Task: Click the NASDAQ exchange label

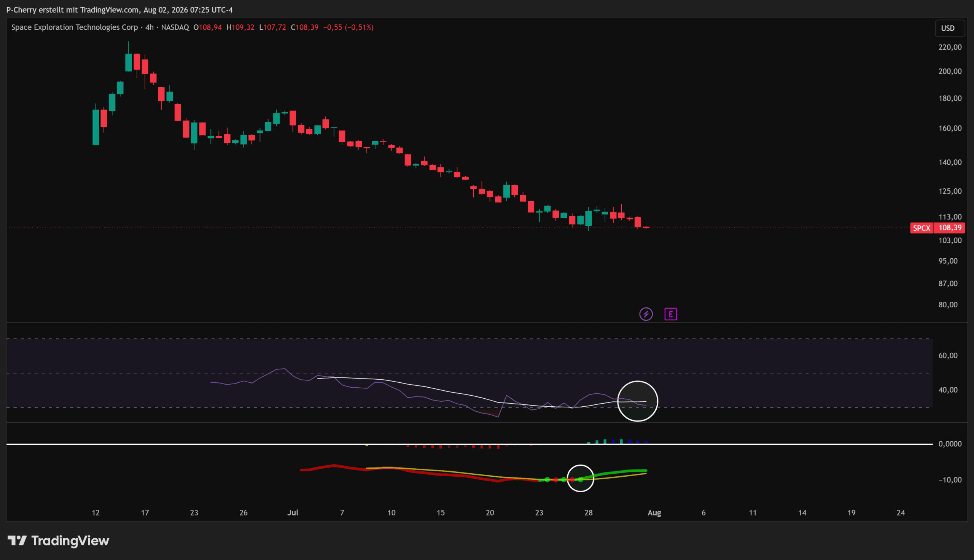Action: (x=175, y=27)
